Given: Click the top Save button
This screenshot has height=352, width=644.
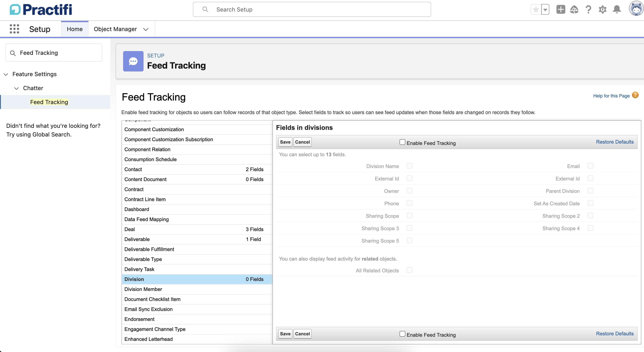Looking at the screenshot, I should click(285, 142).
